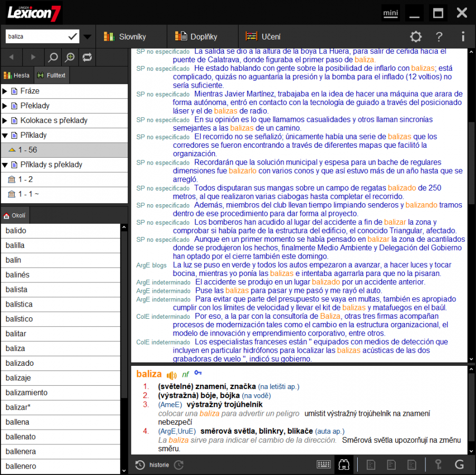Switch to the Fulltext tab

point(51,75)
